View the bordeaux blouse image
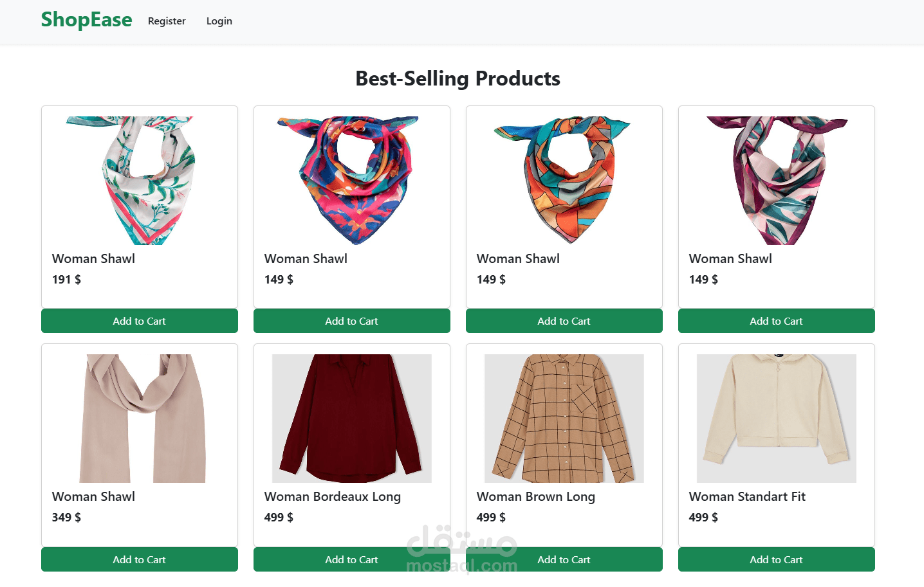Image resolution: width=924 pixels, height=587 pixels. coord(352,419)
